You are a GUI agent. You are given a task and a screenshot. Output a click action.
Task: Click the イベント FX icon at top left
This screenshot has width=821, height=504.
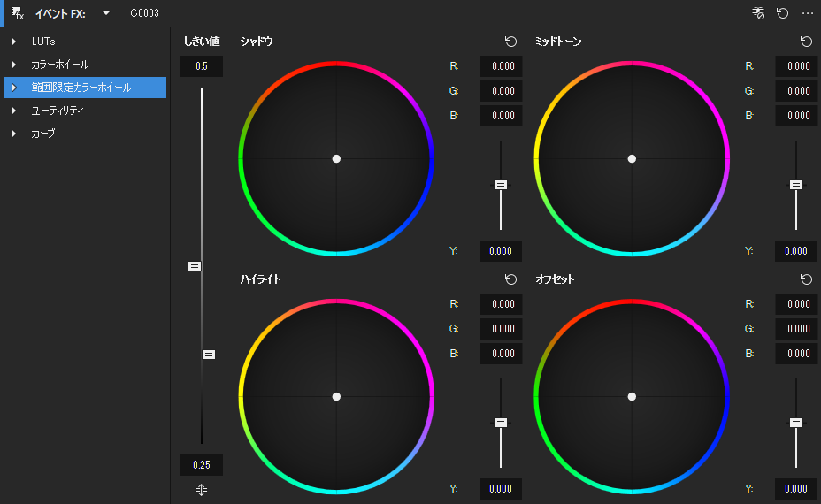tap(18, 13)
